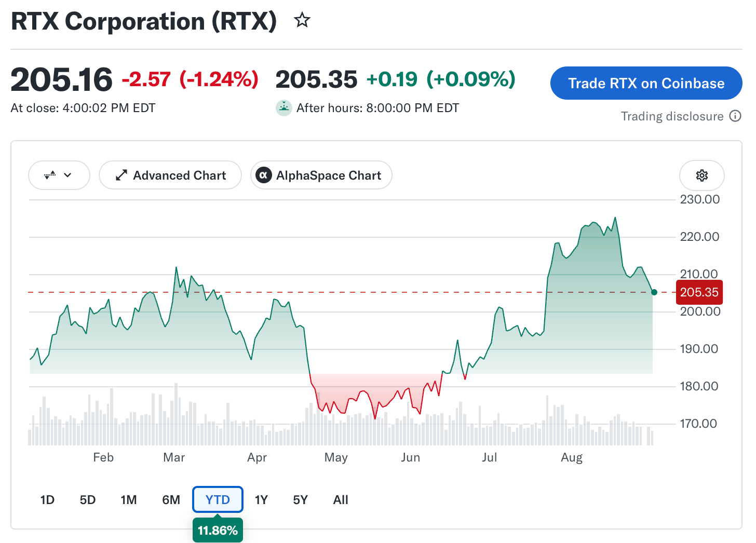Click the 11.86% YTD return badge
Image resolution: width=756 pixels, height=543 pixels.
click(218, 531)
